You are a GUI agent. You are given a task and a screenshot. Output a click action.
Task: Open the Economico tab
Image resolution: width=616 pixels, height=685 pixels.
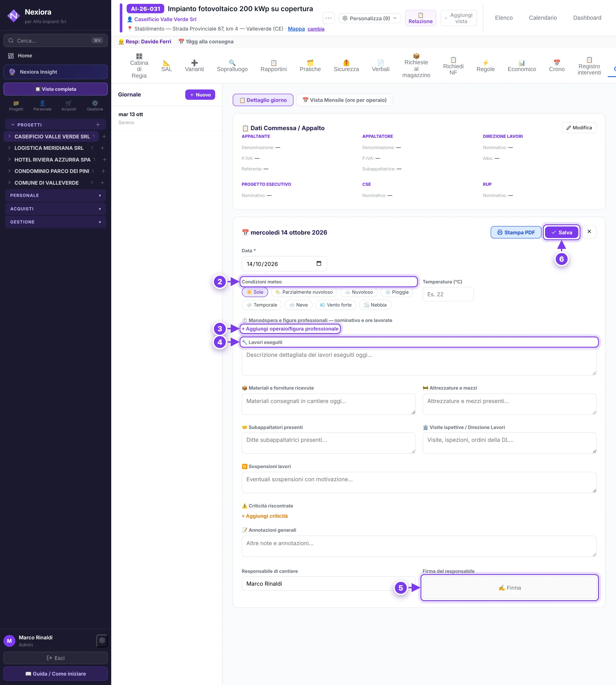pyautogui.click(x=522, y=66)
